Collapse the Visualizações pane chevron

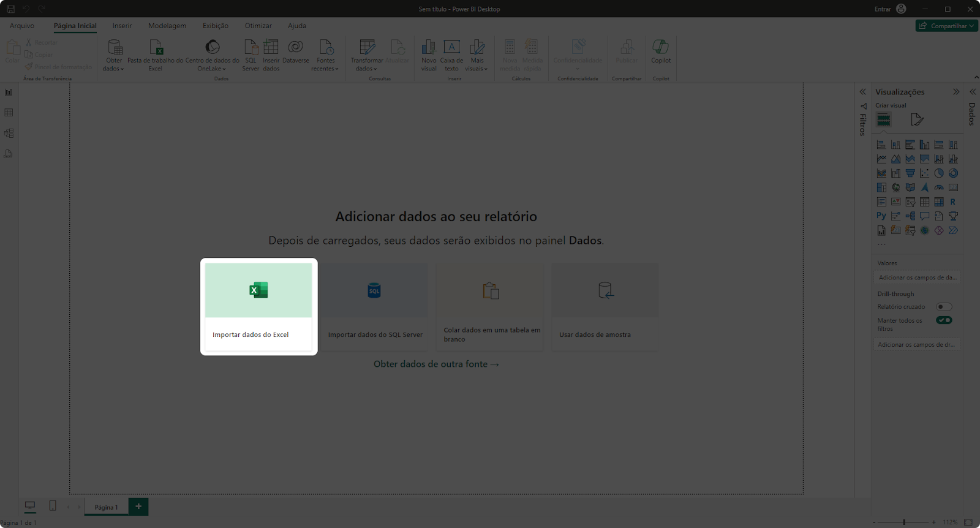click(956, 92)
